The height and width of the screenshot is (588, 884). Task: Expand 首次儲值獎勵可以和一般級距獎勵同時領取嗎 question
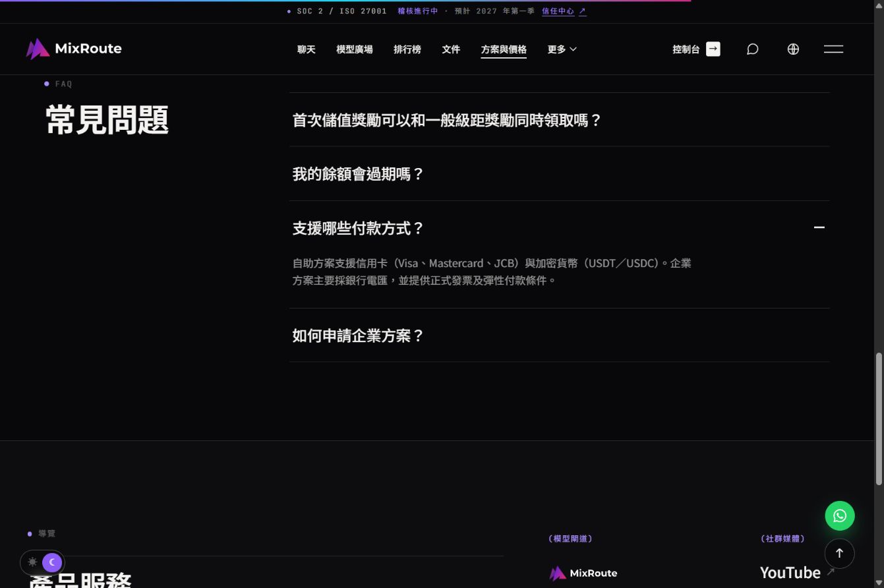tap(559, 120)
